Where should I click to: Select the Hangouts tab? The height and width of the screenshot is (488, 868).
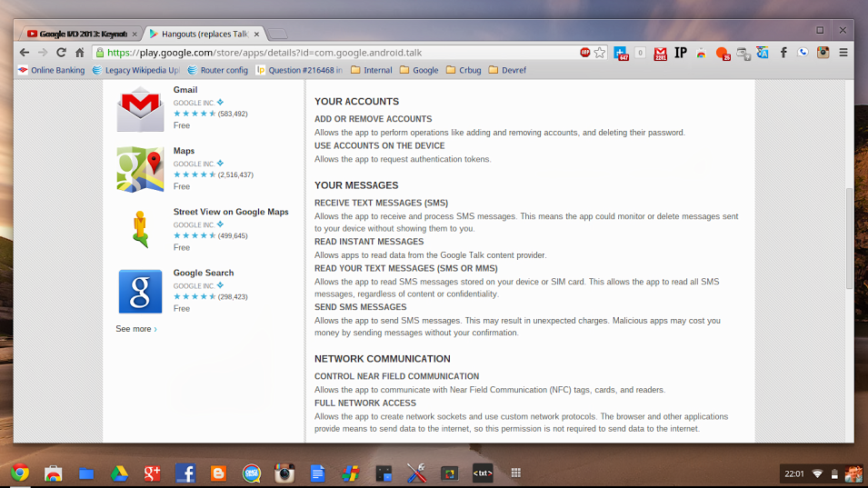pos(202,34)
